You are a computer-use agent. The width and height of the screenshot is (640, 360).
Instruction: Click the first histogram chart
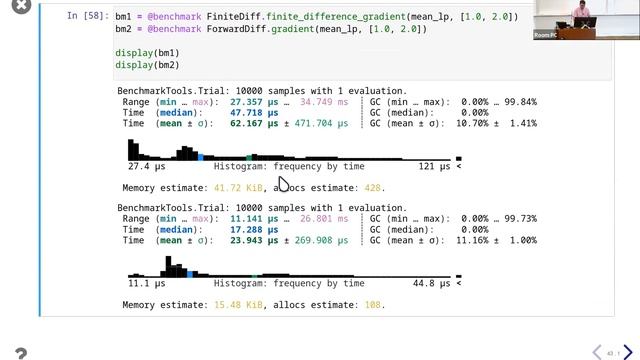[295, 150]
